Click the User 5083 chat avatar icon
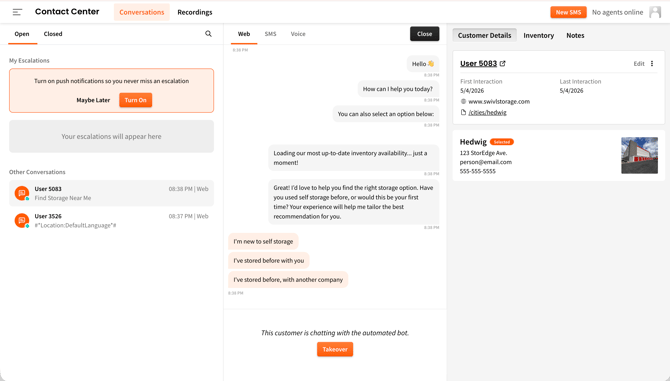The image size is (670, 381). [22, 193]
